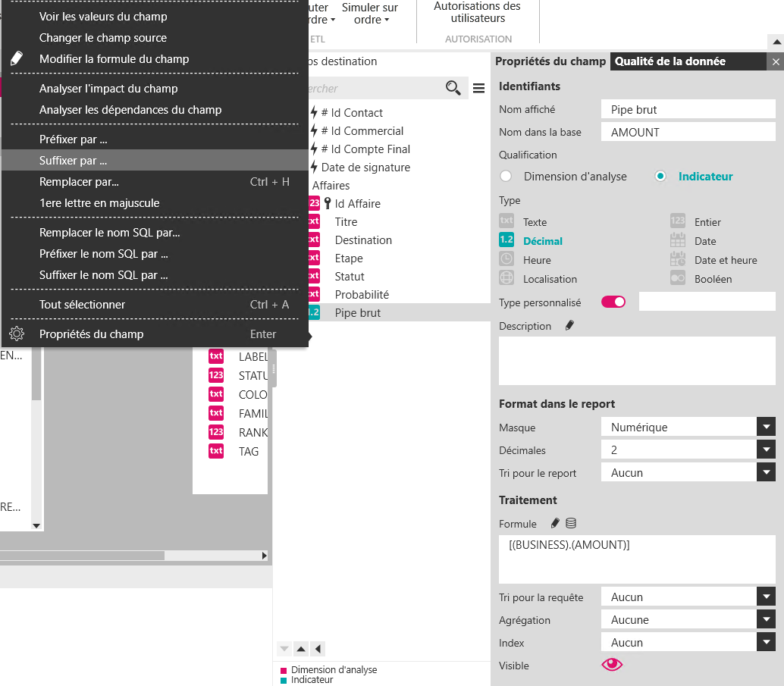Click the Autorisations des utilisateurs button
This screenshot has height=686, width=784.
click(477, 12)
